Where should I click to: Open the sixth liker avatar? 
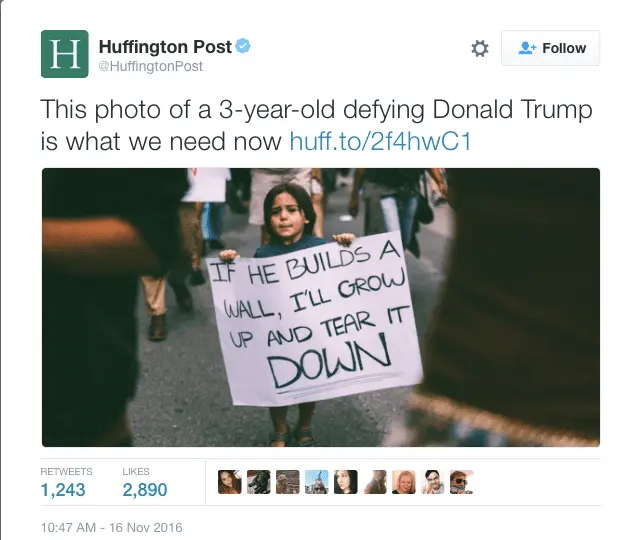(x=375, y=482)
